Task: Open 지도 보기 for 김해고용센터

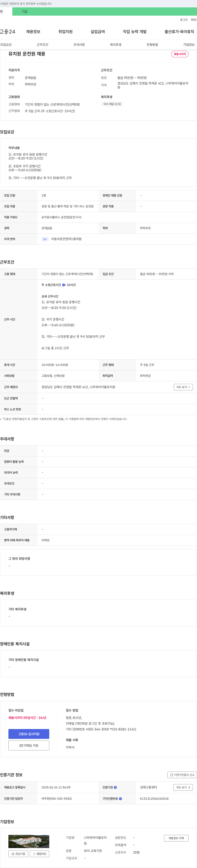Action: coord(183,787)
